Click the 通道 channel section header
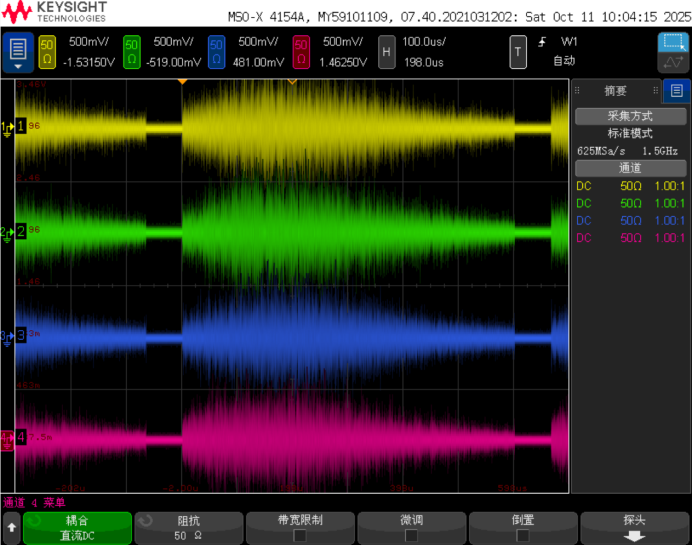Image resolution: width=693 pixels, height=545 pixels. (x=630, y=168)
